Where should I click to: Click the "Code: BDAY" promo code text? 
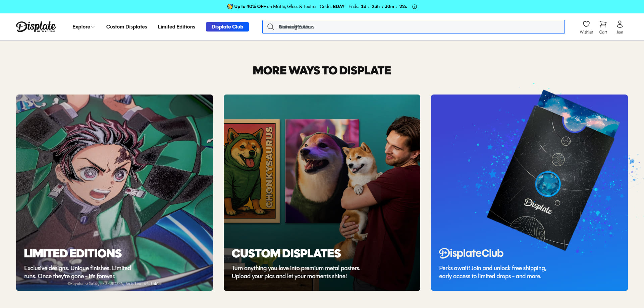pyautogui.click(x=332, y=7)
